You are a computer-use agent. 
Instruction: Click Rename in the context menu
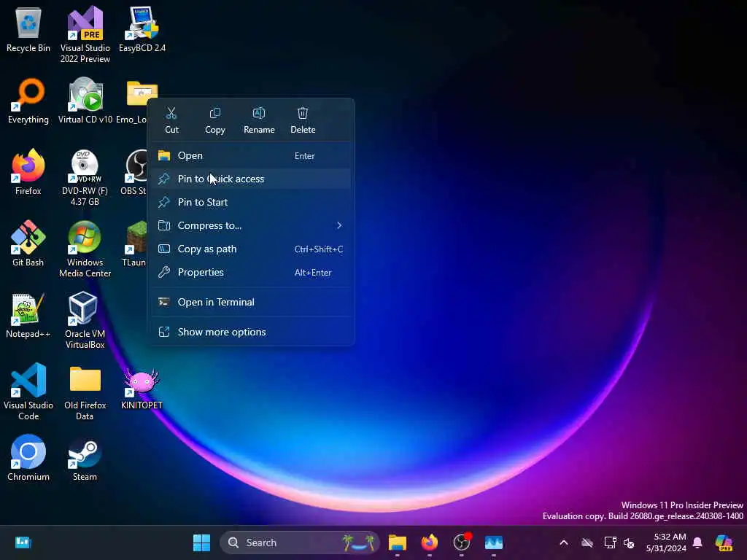(x=259, y=120)
